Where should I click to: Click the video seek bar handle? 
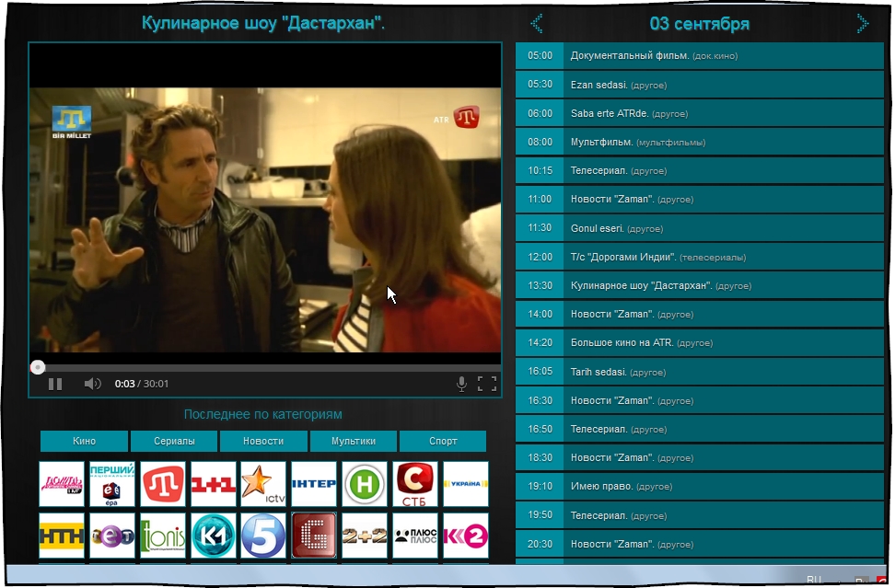38,367
